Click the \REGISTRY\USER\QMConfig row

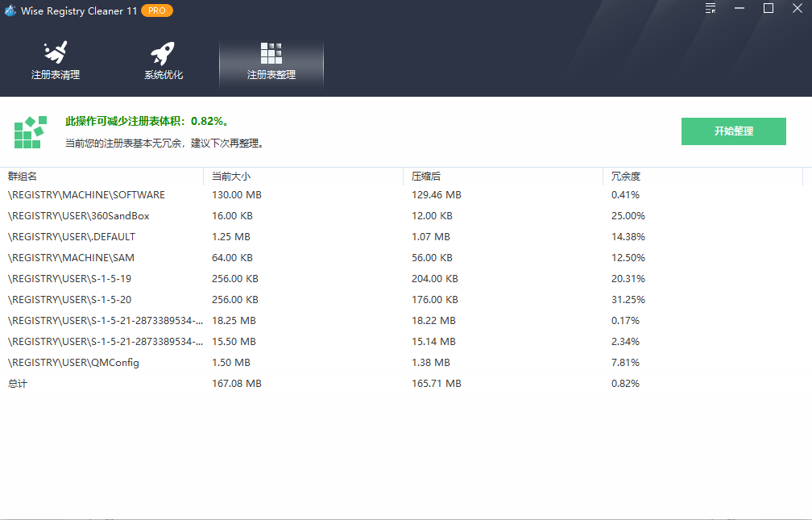point(72,362)
